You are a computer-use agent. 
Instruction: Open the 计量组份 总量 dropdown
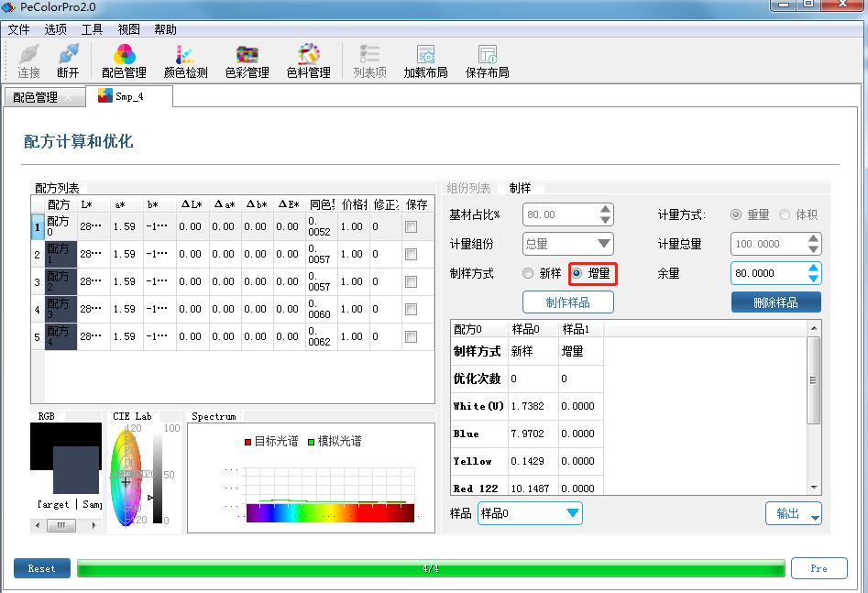(x=567, y=244)
